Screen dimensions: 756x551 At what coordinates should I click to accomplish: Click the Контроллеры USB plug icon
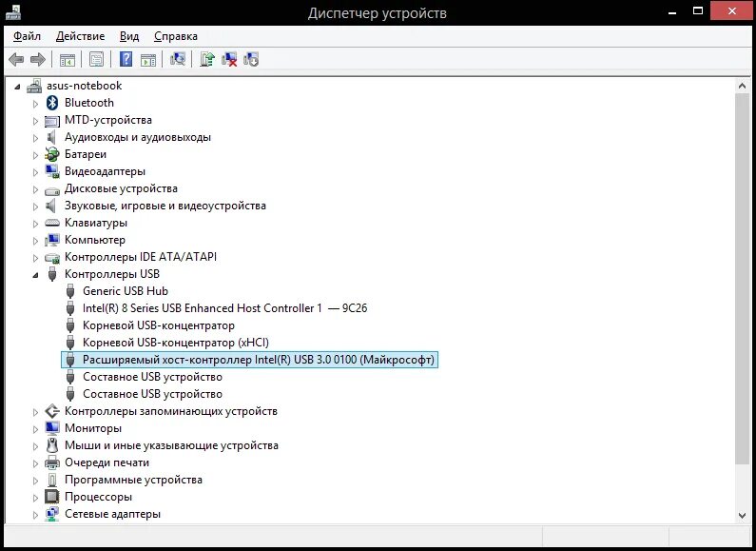[x=52, y=274]
